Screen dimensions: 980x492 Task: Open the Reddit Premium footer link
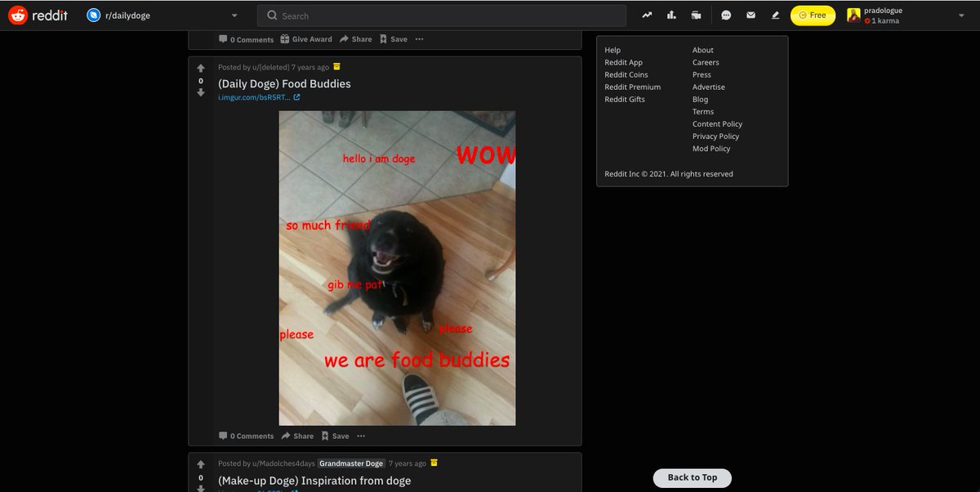pyautogui.click(x=632, y=87)
